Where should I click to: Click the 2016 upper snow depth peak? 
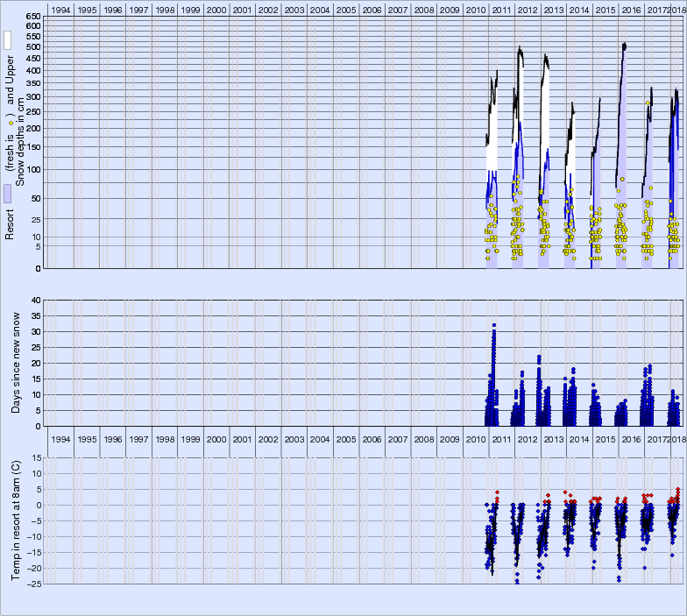coord(624,44)
